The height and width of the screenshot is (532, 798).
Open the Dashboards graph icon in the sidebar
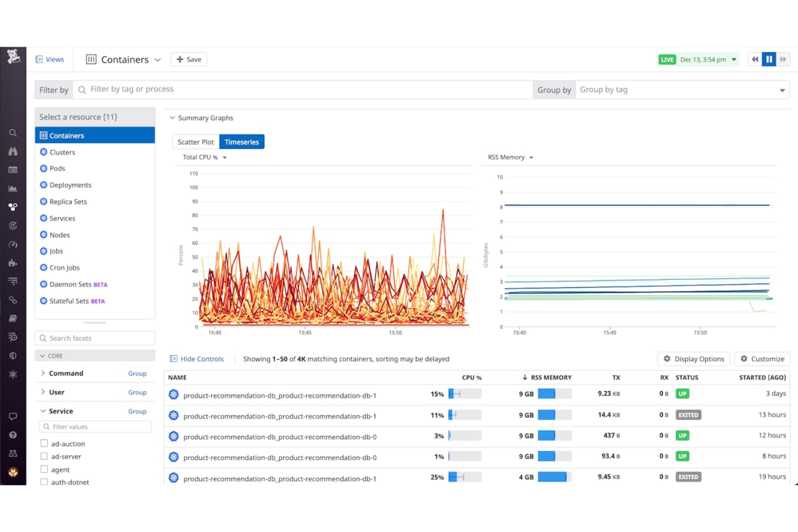13,188
